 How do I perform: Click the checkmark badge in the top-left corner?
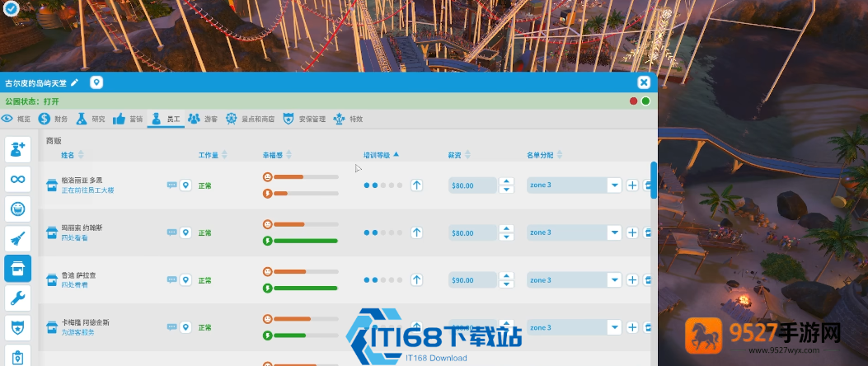click(x=11, y=8)
